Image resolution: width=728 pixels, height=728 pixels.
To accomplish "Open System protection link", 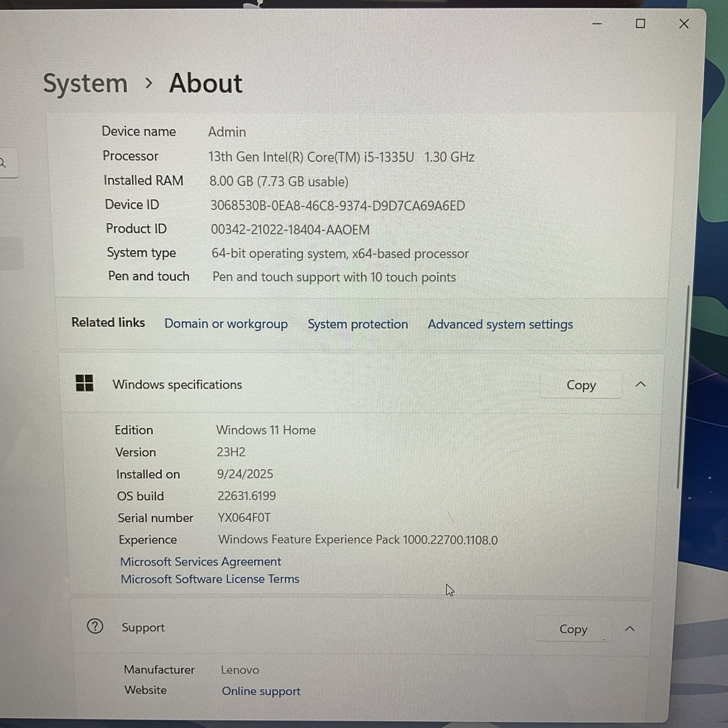I will pyautogui.click(x=358, y=324).
